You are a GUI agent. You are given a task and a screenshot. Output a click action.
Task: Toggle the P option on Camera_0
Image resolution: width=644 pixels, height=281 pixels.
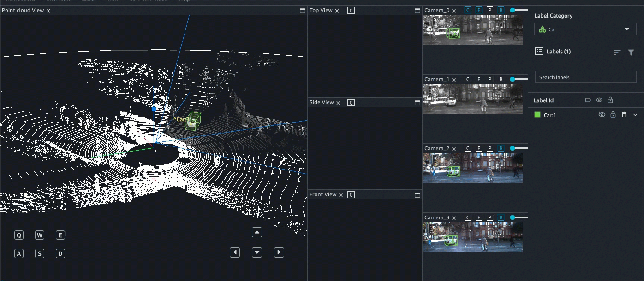[x=490, y=10]
